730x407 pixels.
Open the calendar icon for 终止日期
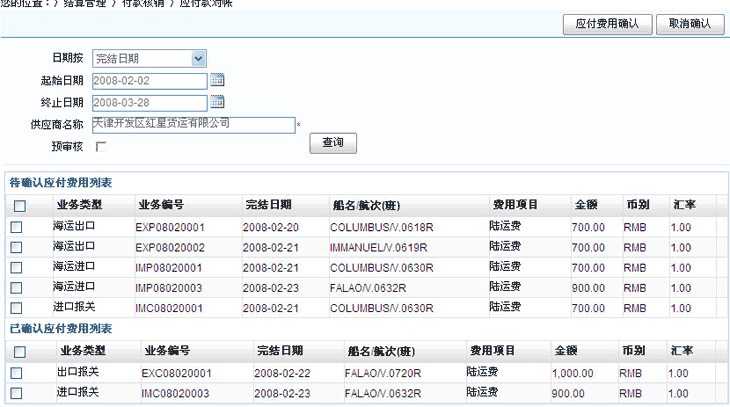(x=217, y=102)
